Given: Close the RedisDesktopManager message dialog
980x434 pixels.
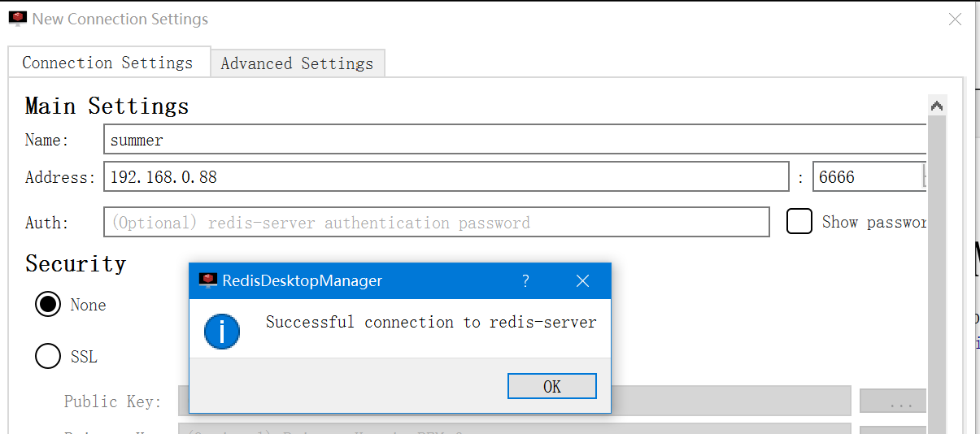Looking at the screenshot, I should (582, 281).
